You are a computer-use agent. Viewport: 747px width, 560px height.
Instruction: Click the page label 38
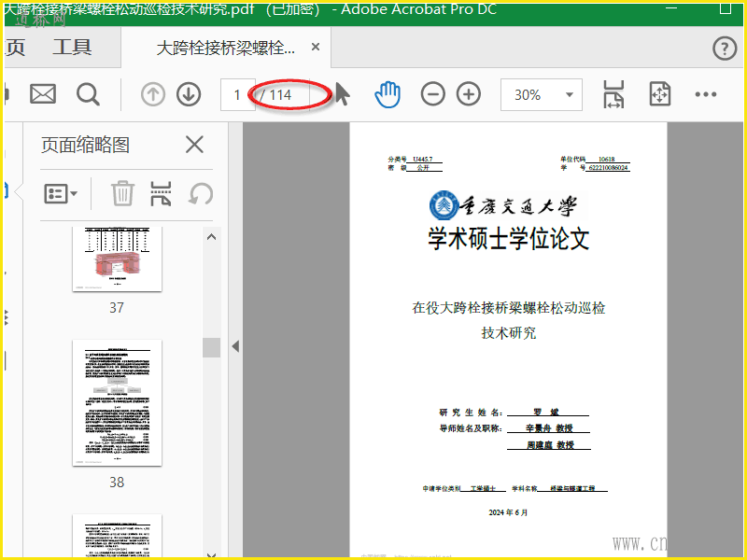click(117, 483)
